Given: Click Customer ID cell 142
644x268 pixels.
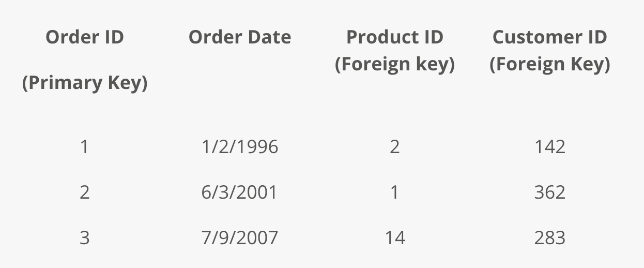Looking at the screenshot, I should pyautogui.click(x=550, y=147).
